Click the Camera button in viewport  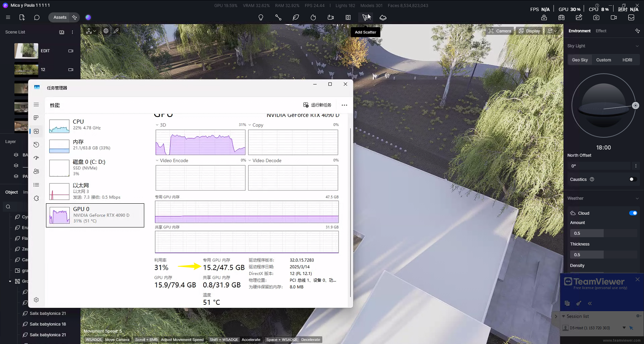point(500,31)
